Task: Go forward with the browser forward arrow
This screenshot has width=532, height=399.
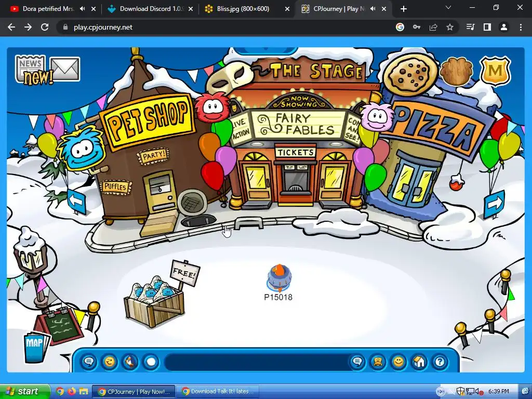Action: click(x=28, y=27)
